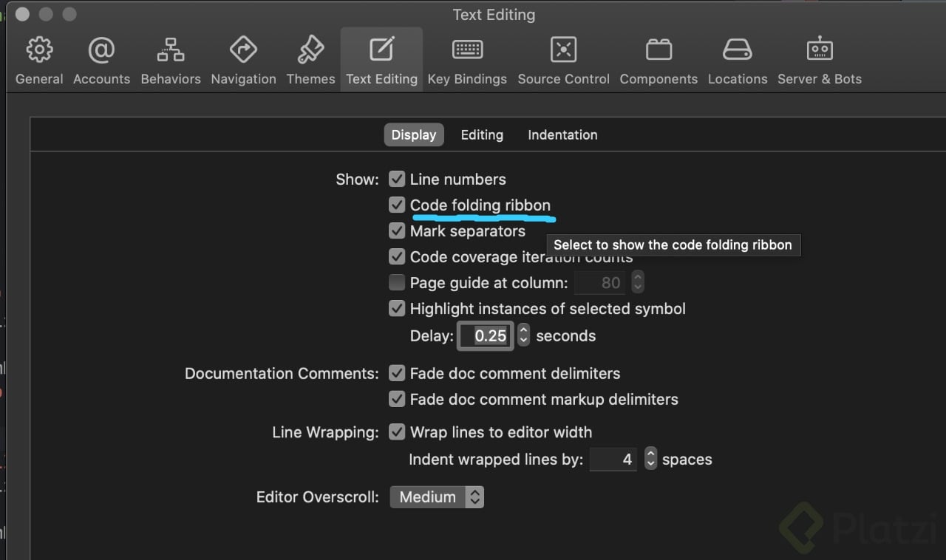
Task: Click the Documentation Comments label
Action: pos(282,373)
